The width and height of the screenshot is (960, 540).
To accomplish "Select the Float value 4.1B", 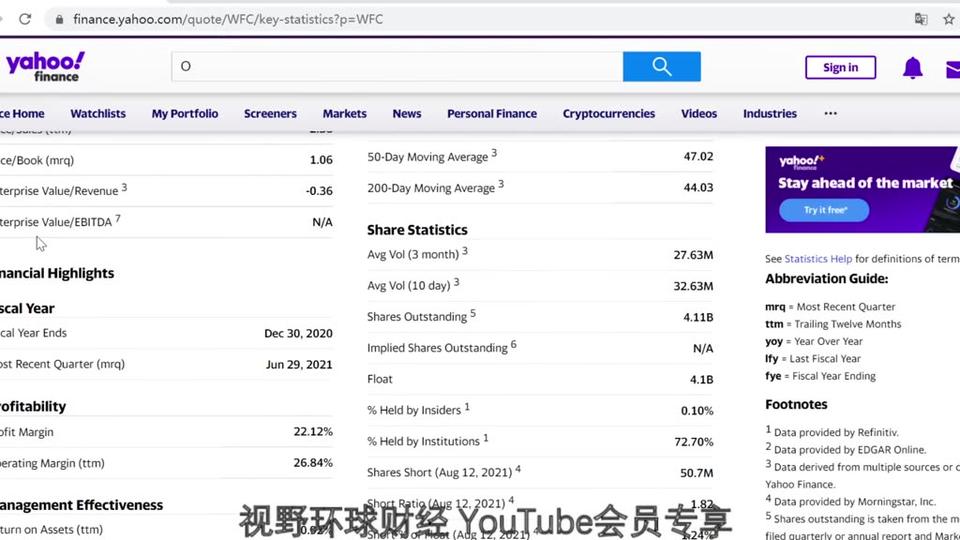I will pyautogui.click(x=702, y=380).
